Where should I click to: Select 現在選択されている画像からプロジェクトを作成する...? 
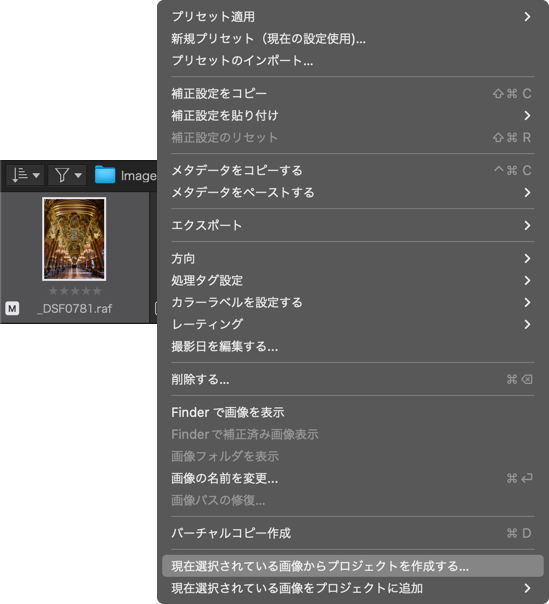coord(353,566)
